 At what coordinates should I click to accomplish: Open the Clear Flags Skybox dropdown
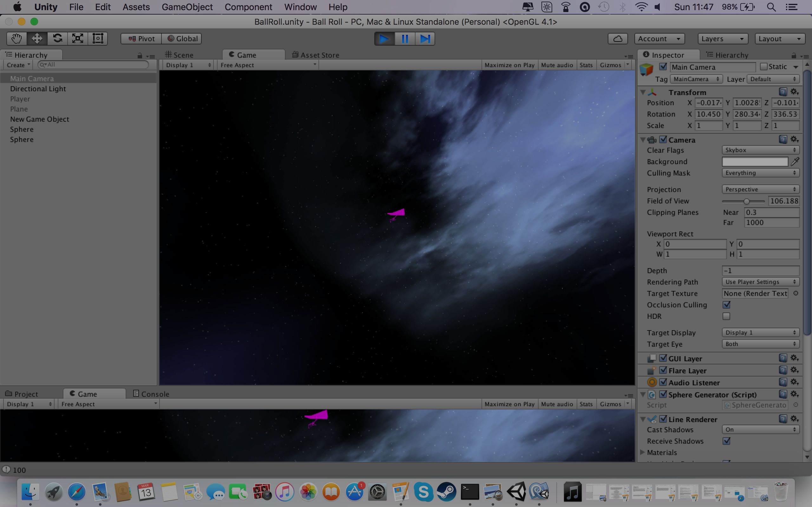point(760,150)
